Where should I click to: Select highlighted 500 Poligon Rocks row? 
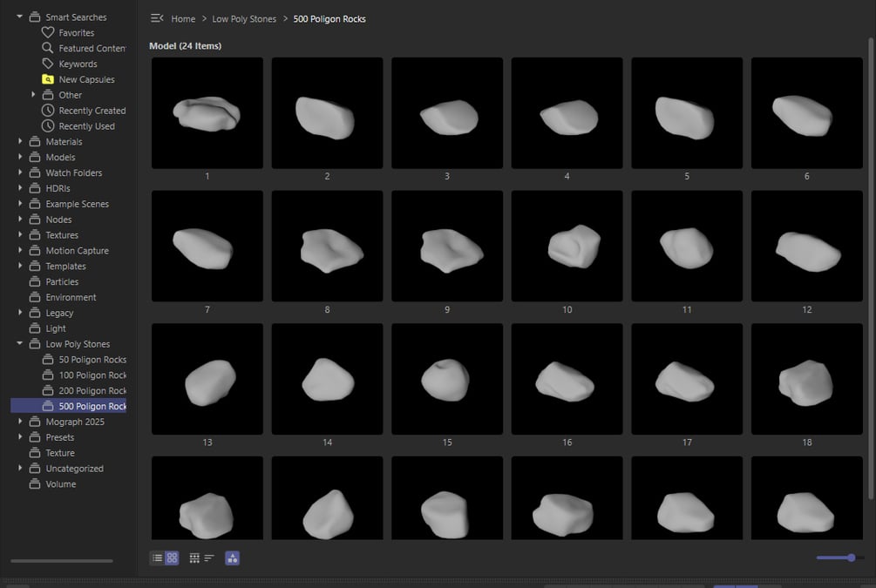click(69, 406)
